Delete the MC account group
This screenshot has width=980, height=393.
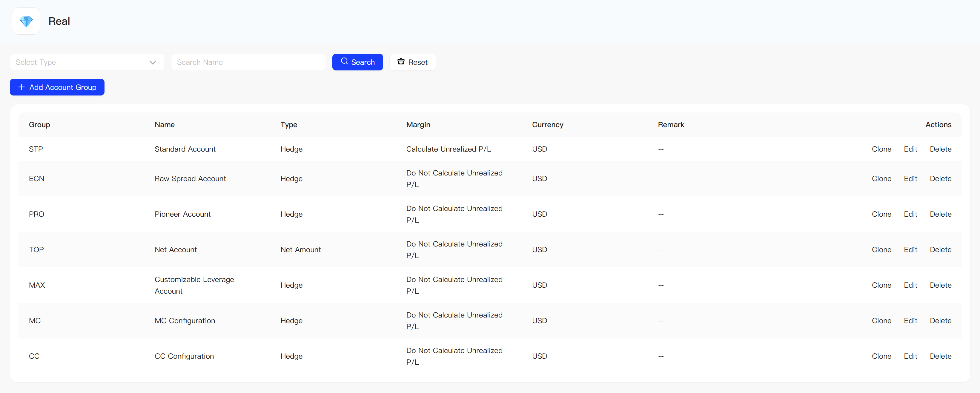tap(940, 321)
